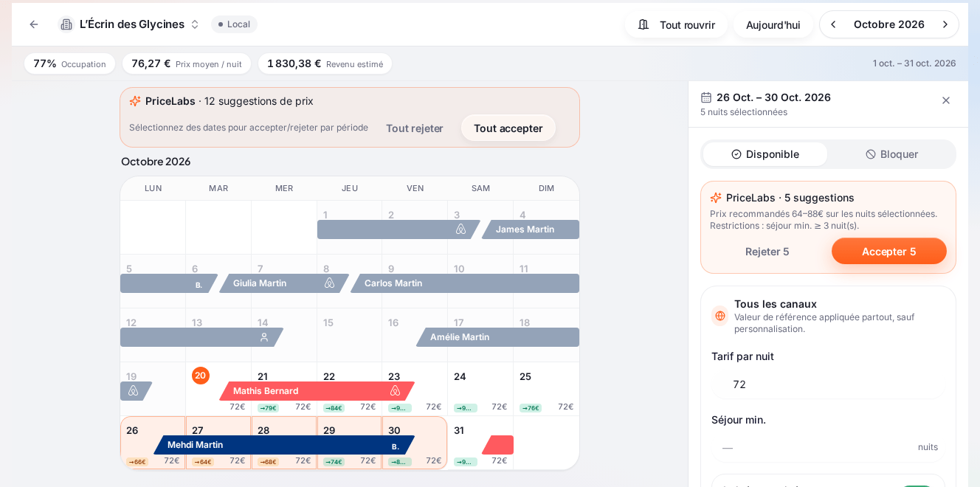Click the →74€ price suggestion on October 29

334,462
